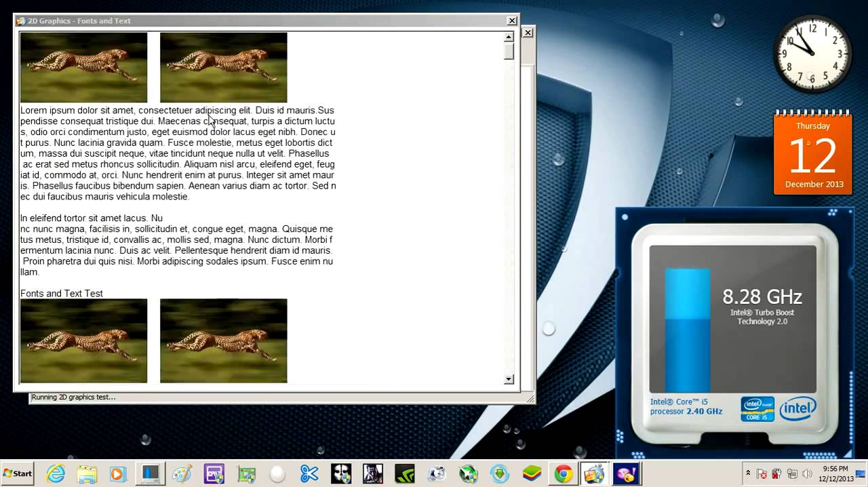Click the 8.28 GHz reading on Intel gadget
Image resolution: width=868 pixels, height=487 pixels.
pyautogui.click(x=762, y=297)
